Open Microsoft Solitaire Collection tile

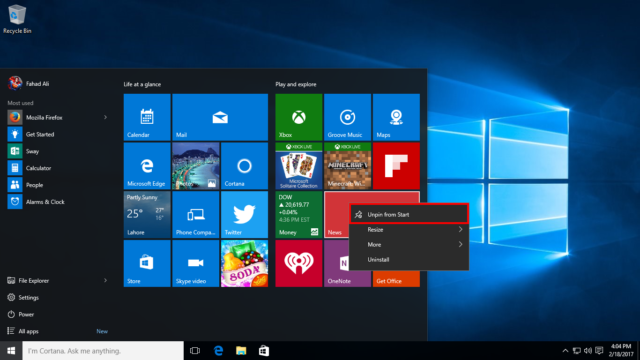point(299,166)
